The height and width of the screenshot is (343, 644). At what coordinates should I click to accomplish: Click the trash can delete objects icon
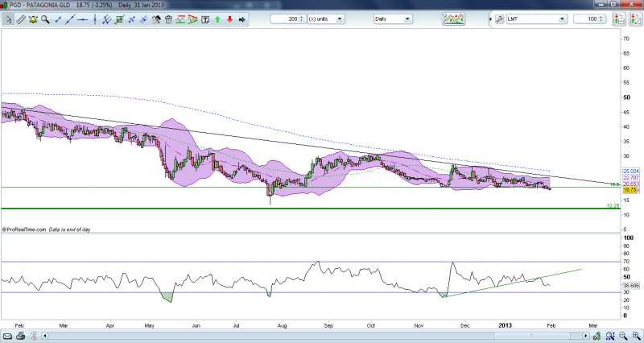168,19
